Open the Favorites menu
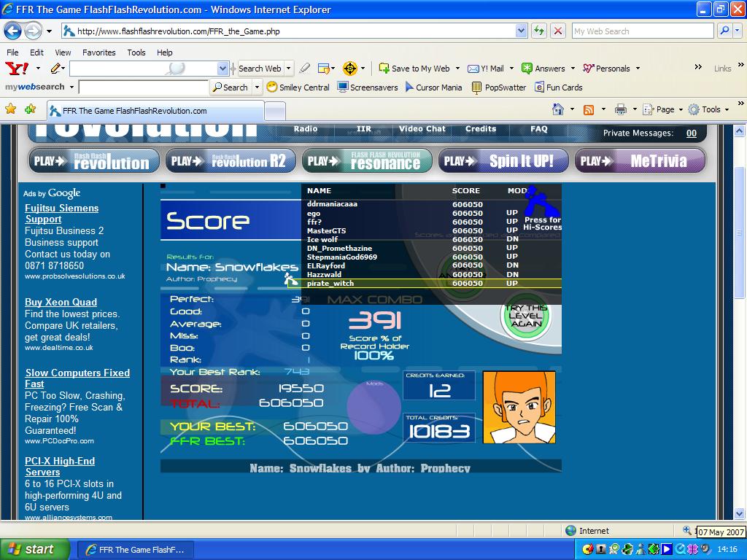747x560 pixels. [99, 52]
